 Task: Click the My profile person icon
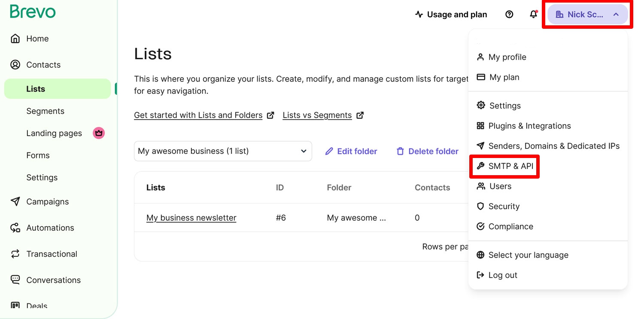click(480, 57)
